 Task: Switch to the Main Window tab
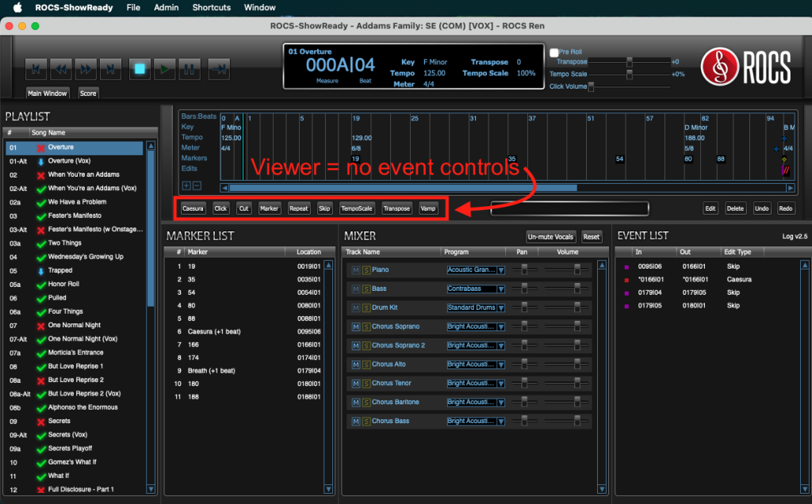(47, 94)
